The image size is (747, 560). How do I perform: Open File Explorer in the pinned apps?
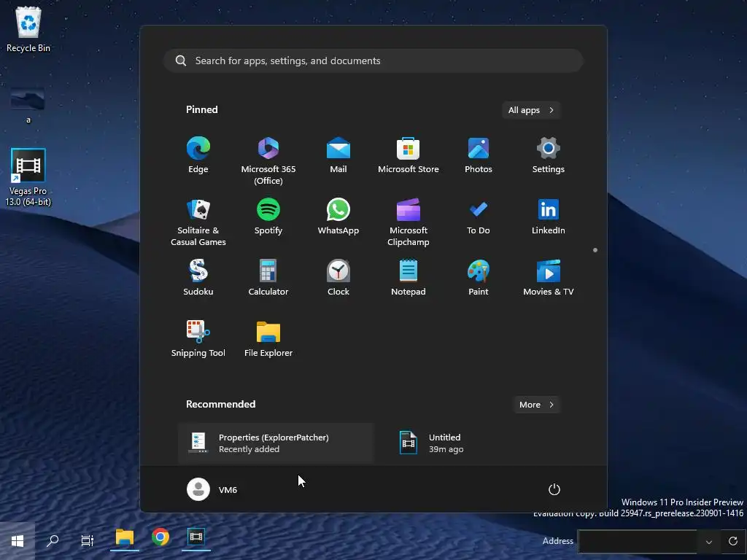[x=268, y=339]
